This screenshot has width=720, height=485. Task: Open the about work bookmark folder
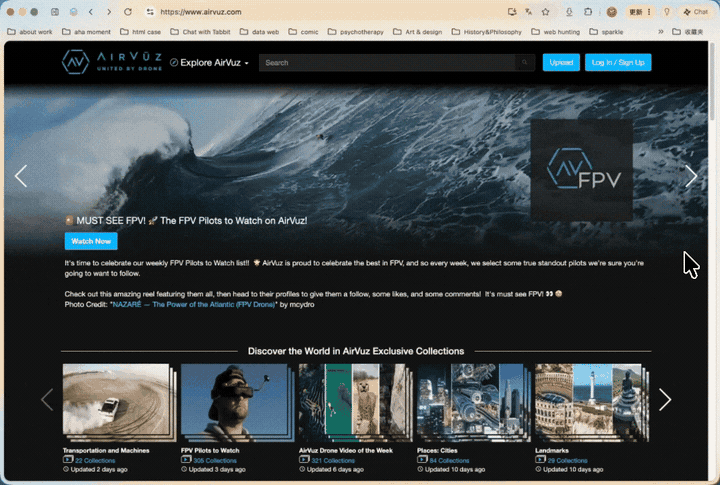pos(30,32)
